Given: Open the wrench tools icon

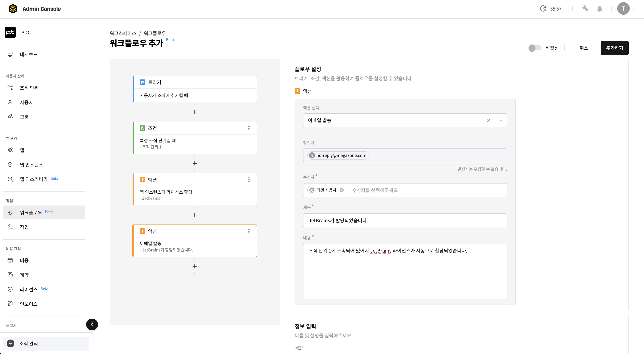Looking at the screenshot, I should pos(585,9).
